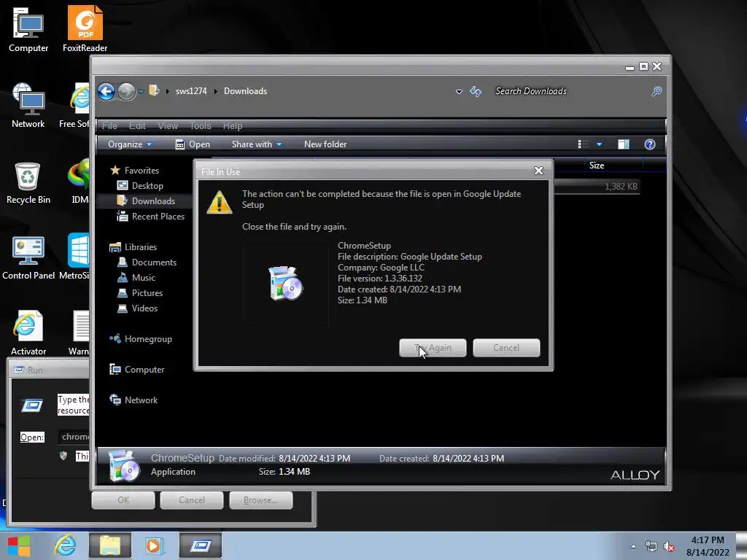Open the Network desktop icon
This screenshot has height=560, width=747.
28,106
